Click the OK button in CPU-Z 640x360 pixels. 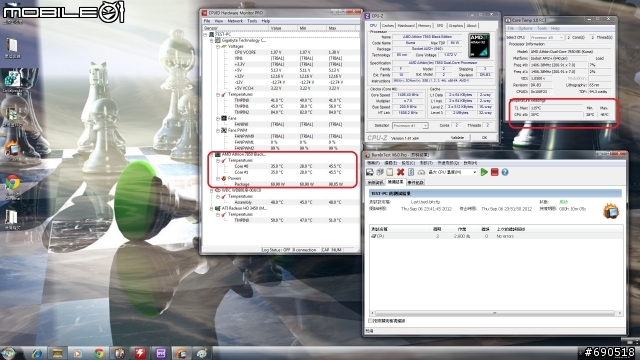(484, 138)
